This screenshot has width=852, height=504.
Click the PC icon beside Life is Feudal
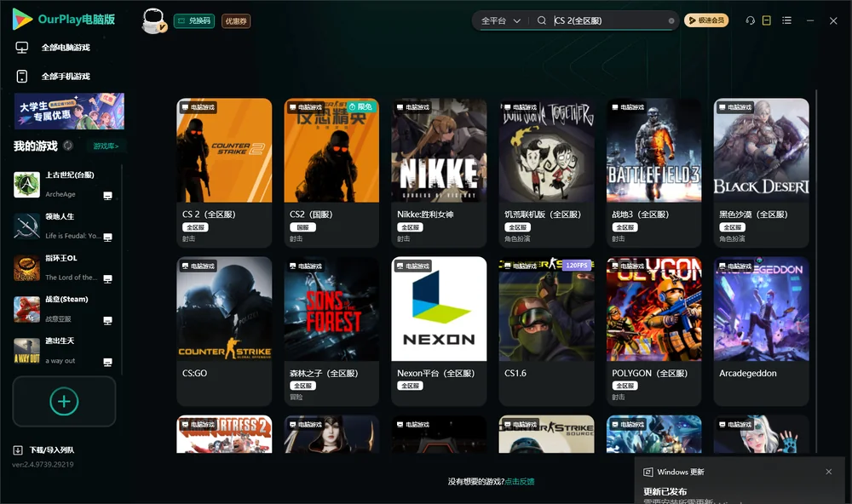click(107, 237)
